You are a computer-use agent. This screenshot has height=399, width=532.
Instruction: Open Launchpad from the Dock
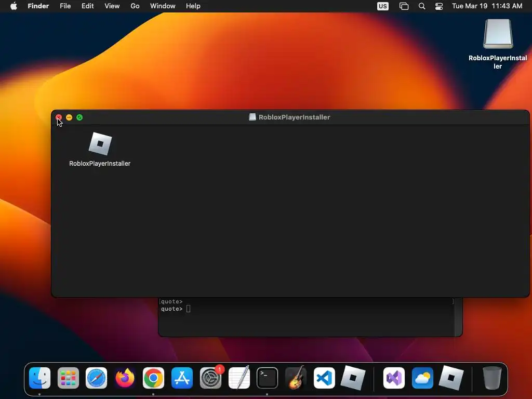pos(68,378)
